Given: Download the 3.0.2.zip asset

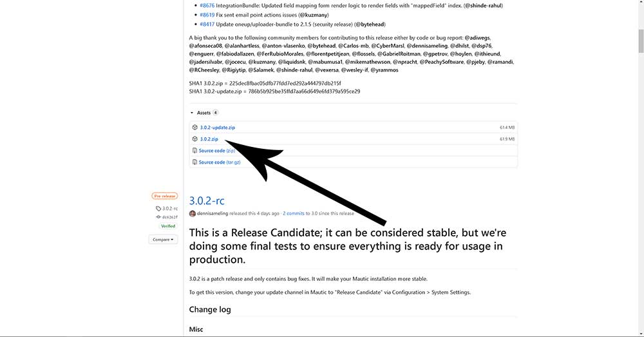Looking at the screenshot, I should click(209, 139).
